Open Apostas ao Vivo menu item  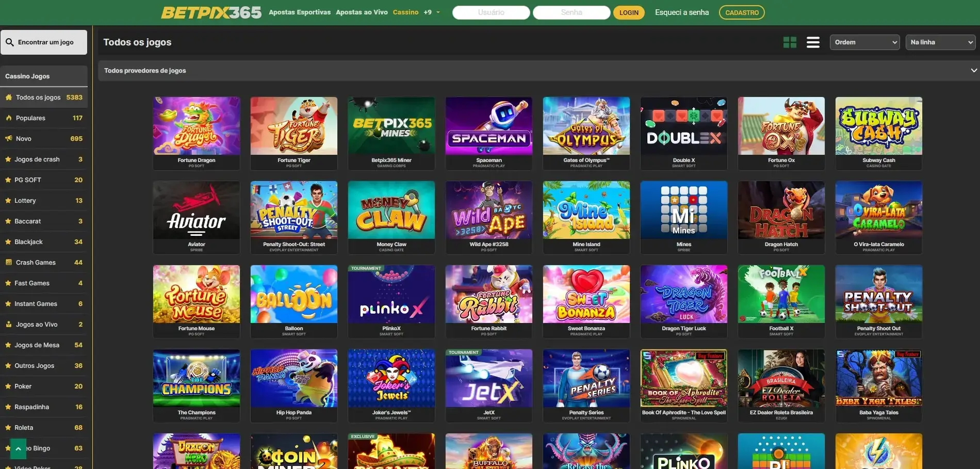tap(362, 12)
